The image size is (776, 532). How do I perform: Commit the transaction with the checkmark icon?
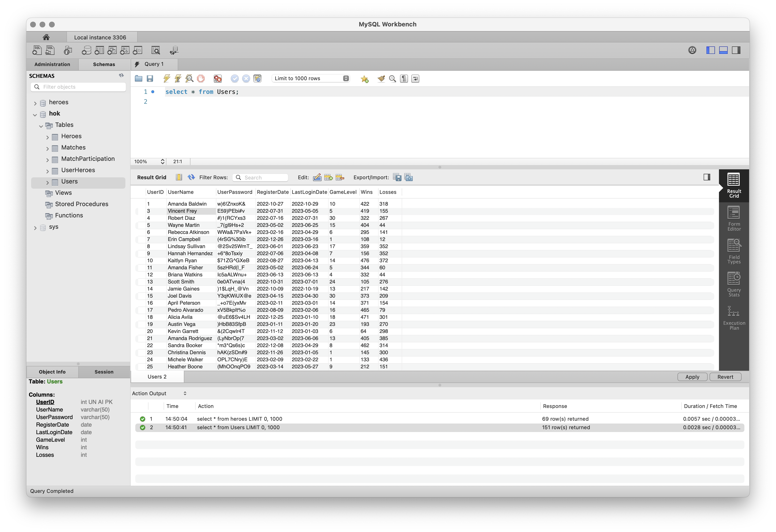(x=235, y=79)
